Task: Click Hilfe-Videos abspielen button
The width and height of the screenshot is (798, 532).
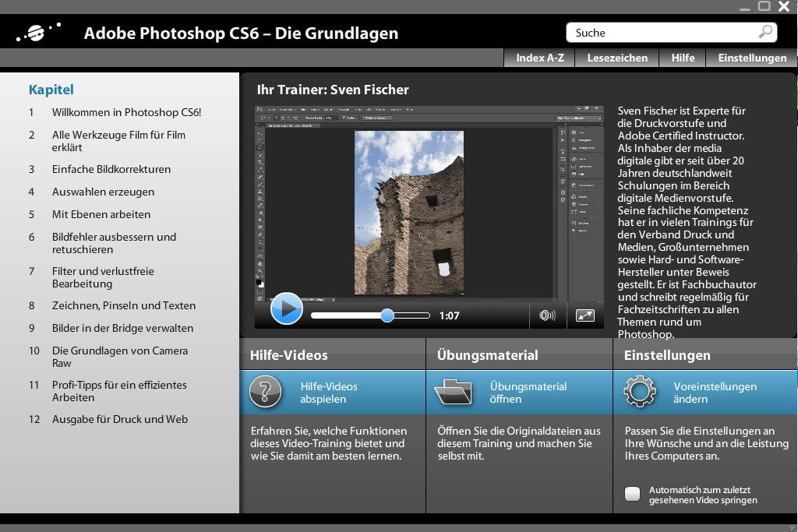Action: point(332,392)
